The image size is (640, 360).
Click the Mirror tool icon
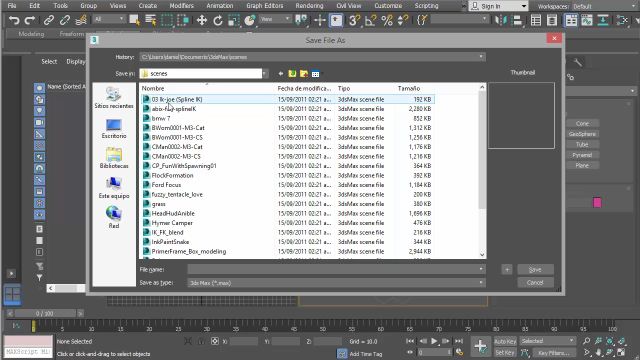click(x=500, y=20)
